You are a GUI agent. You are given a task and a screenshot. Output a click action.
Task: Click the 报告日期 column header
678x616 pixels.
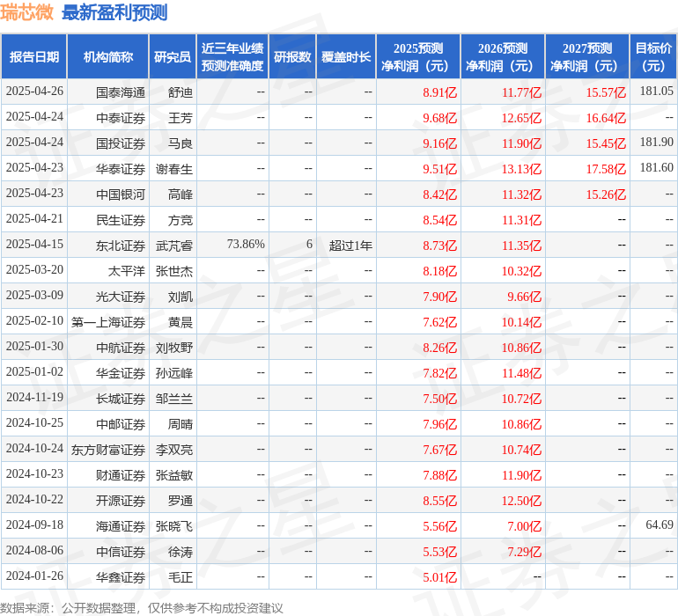[33, 56]
